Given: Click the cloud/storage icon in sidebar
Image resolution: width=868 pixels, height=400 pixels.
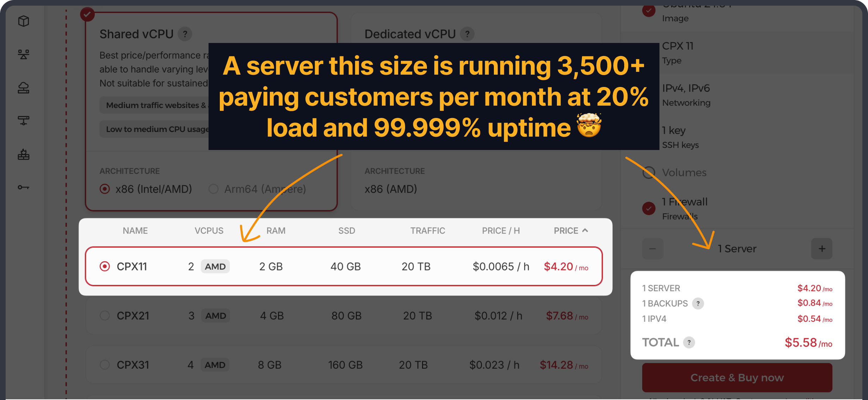Looking at the screenshot, I should coord(23,88).
